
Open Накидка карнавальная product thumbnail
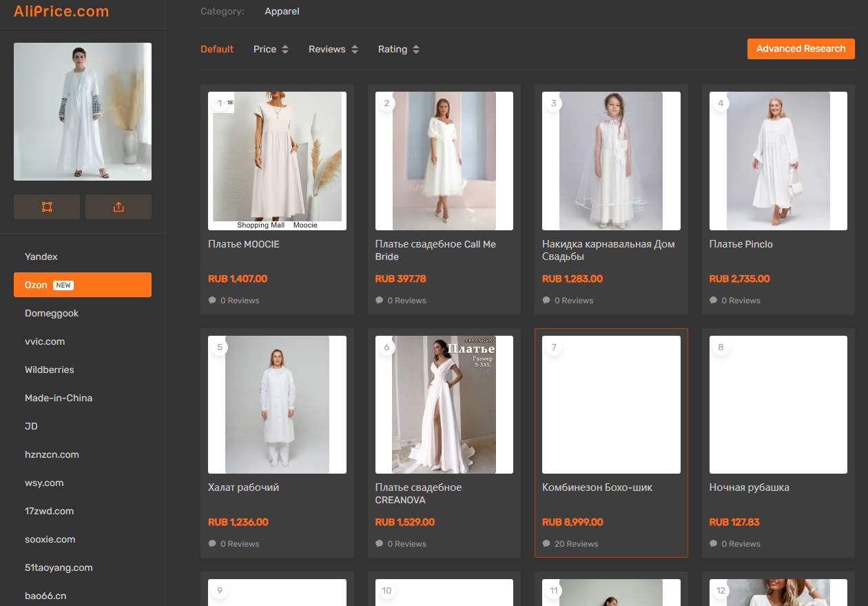(611, 161)
